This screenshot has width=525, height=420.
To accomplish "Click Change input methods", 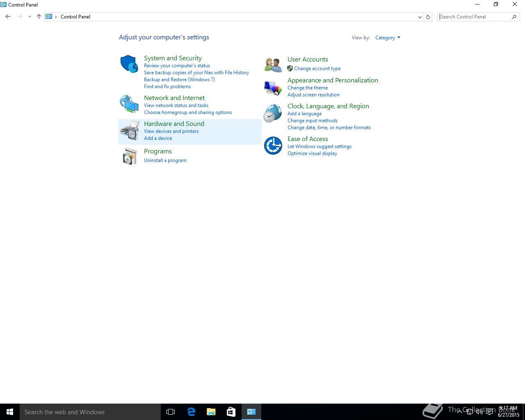I will 313,121.
